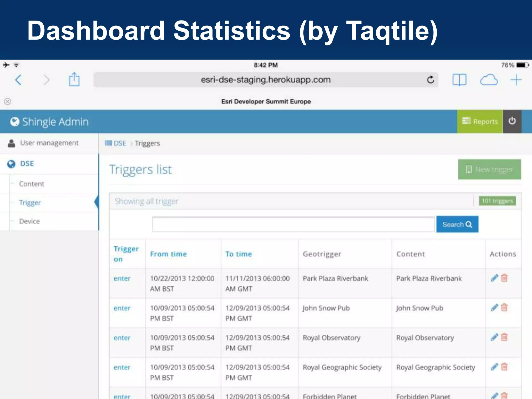Click the Triggers list heading
This screenshot has height=399, width=532.
tap(140, 170)
